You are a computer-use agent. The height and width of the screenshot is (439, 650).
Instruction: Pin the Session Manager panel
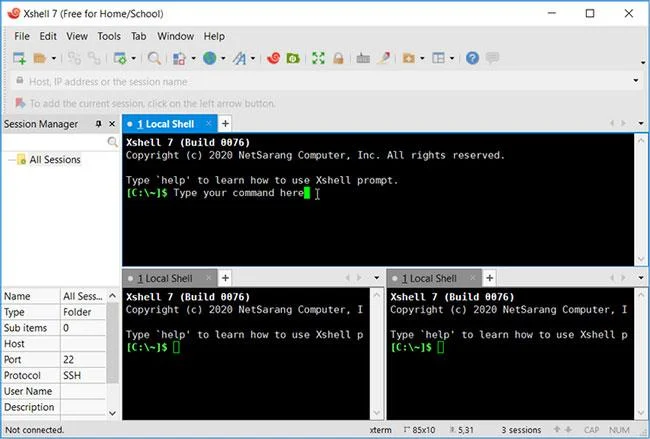point(98,124)
